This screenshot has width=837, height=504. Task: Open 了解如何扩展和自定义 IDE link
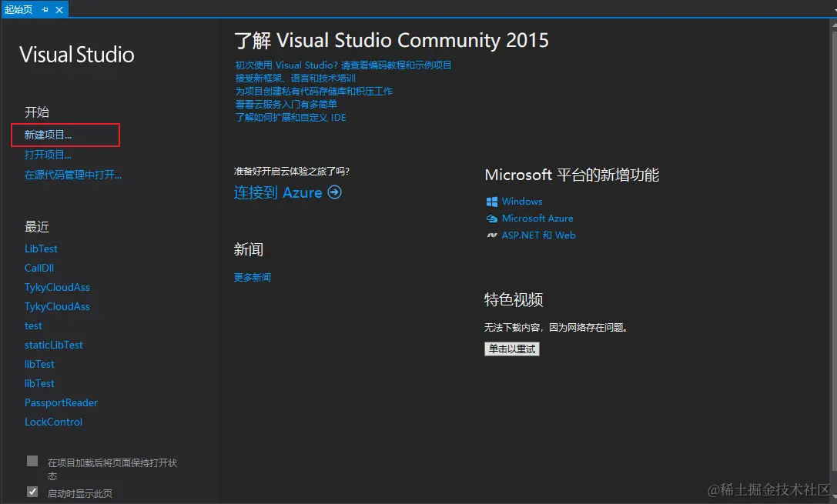click(291, 117)
